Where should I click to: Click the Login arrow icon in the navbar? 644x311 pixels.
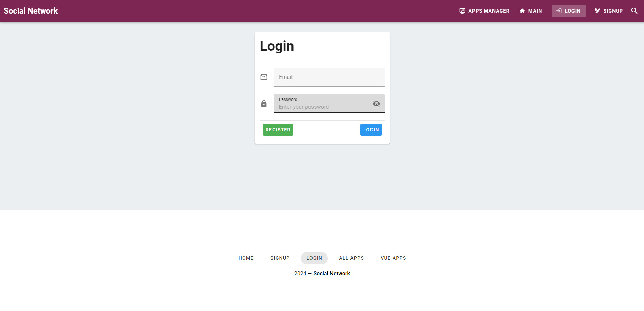[x=558, y=10]
